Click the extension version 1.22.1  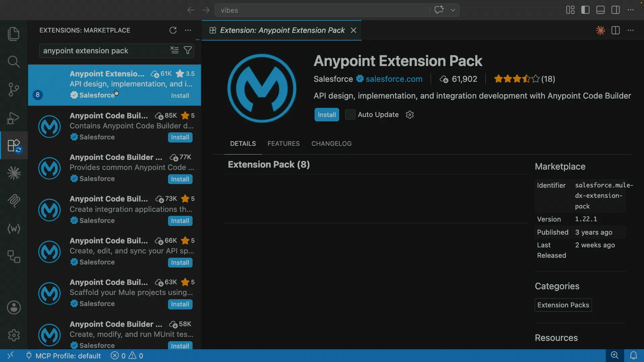point(586,219)
